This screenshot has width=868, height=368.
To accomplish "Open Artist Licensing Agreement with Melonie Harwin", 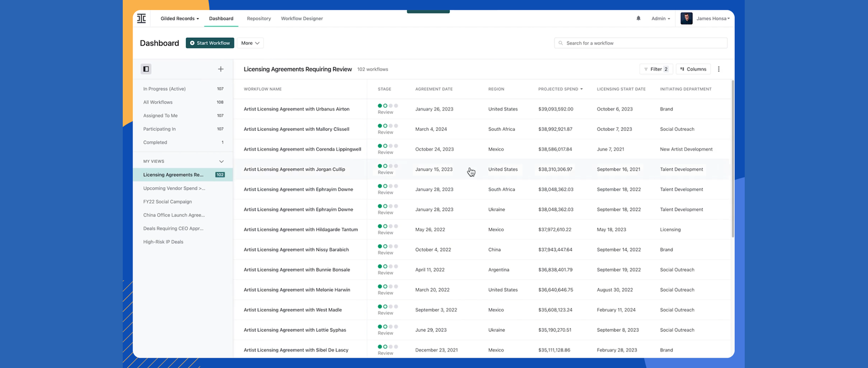I will [x=297, y=290].
